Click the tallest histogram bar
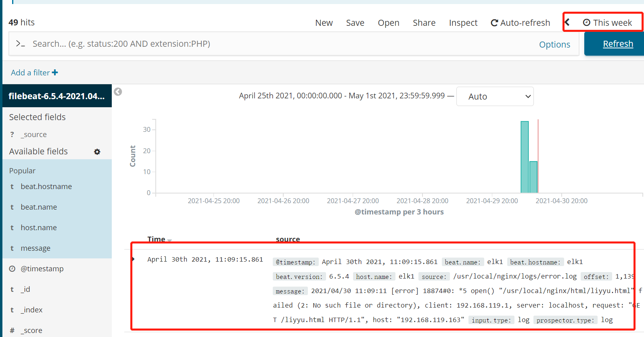The image size is (644, 337). (x=525, y=157)
